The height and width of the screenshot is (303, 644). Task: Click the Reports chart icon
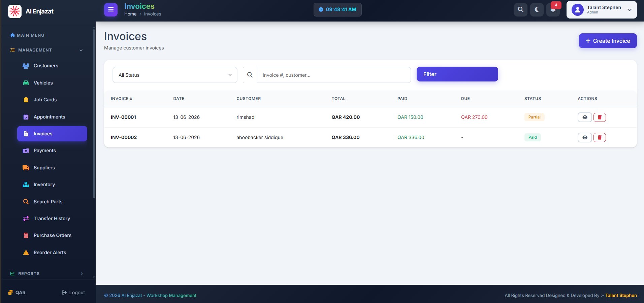click(12, 274)
